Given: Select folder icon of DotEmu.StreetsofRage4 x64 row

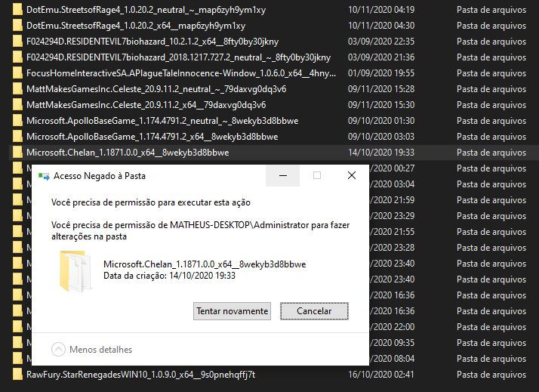Looking at the screenshot, I should click(17, 26).
